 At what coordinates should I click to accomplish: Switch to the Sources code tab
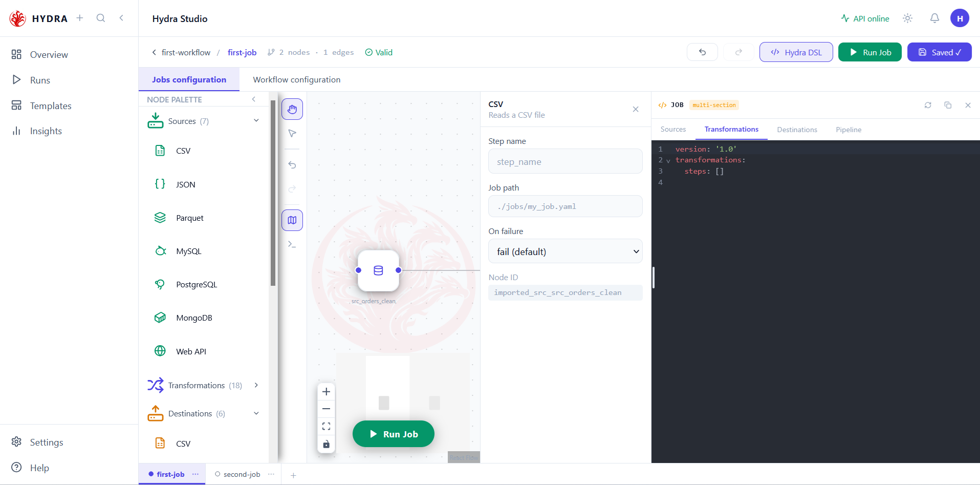click(x=673, y=130)
